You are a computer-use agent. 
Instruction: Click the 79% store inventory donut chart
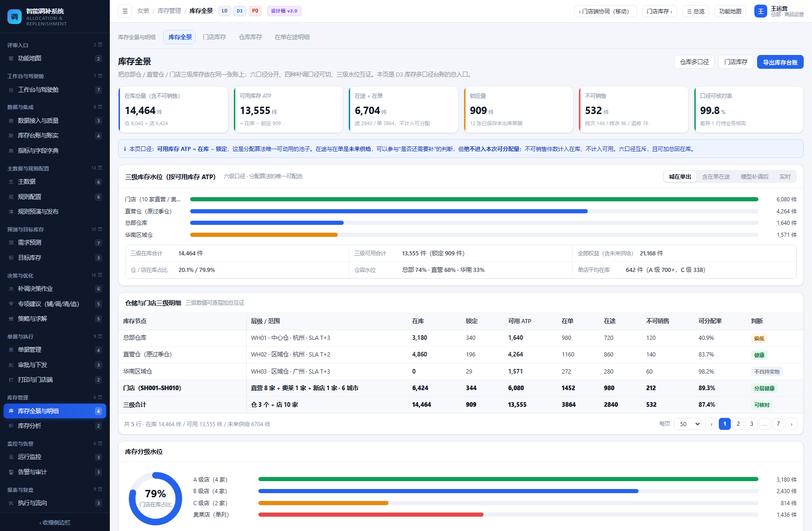click(x=155, y=499)
